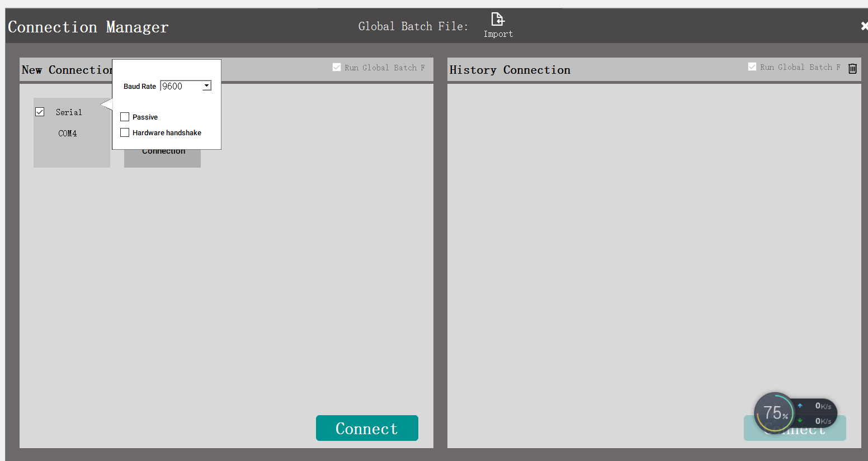The image size is (868, 461).
Task: Toggle Run Global Batch File for History Connection
Action: pyautogui.click(x=752, y=66)
